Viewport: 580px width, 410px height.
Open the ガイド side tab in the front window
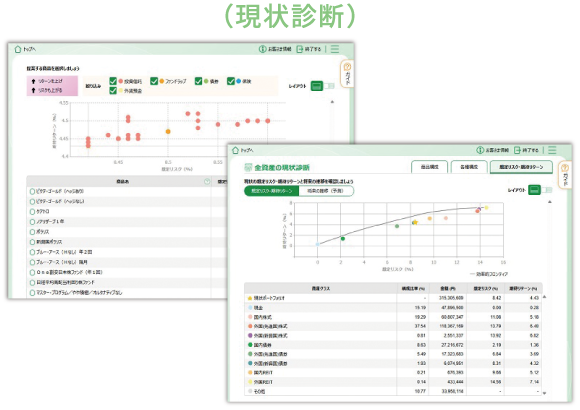pyautogui.click(x=564, y=175)
